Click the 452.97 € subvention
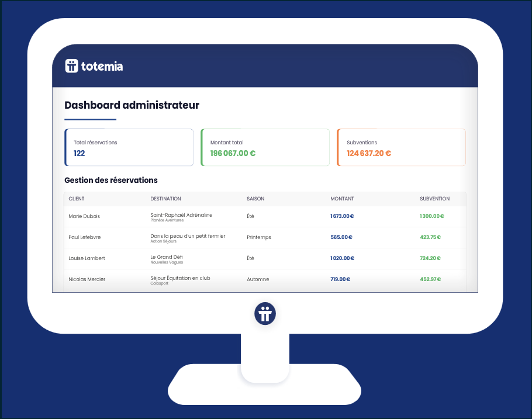Screen dimensions: 532x419 (430, 279)
